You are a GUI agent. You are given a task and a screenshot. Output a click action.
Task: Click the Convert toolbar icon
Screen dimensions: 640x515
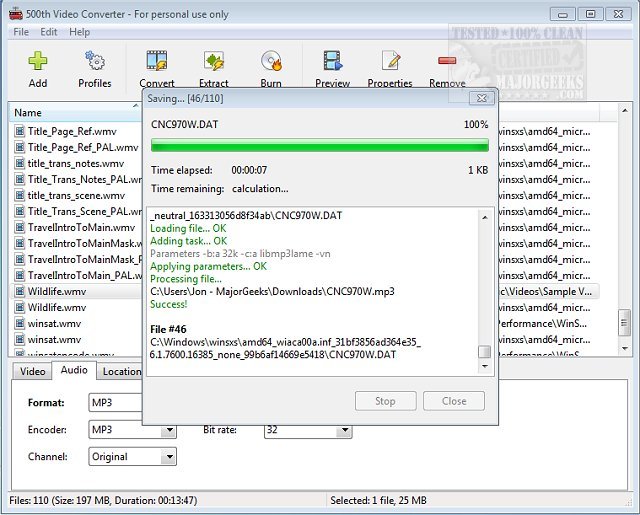157,60
